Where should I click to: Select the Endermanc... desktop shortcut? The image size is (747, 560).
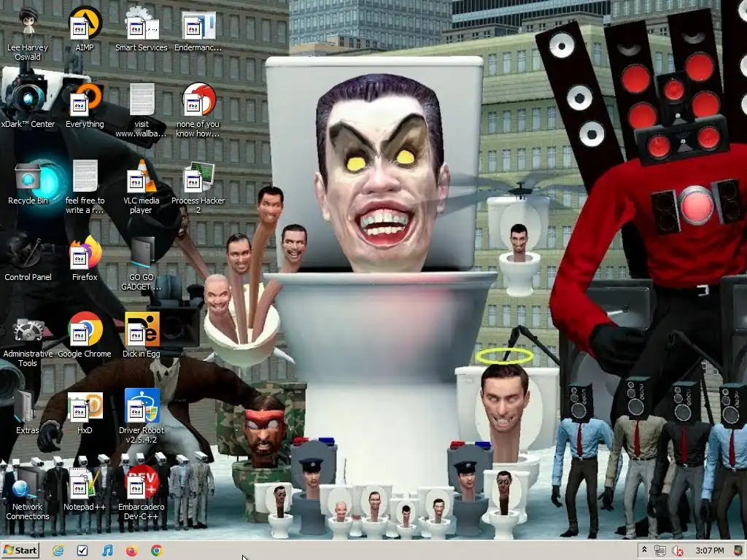(x=198, y=29)
